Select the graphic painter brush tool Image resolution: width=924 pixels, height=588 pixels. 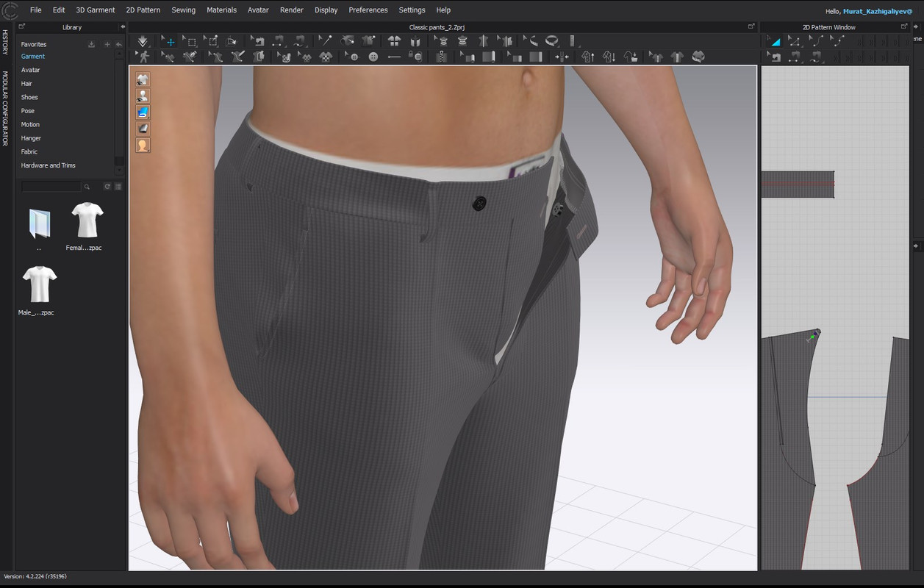(237, 57)
